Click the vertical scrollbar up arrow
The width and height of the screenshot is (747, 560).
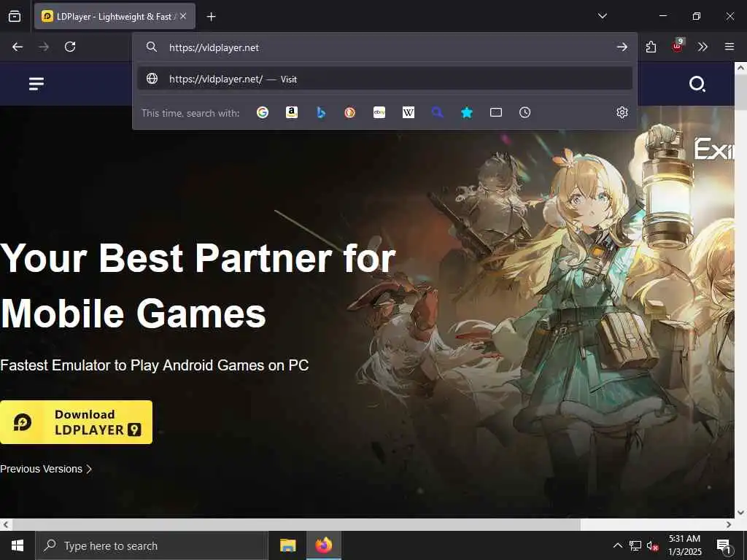[741, 68]
